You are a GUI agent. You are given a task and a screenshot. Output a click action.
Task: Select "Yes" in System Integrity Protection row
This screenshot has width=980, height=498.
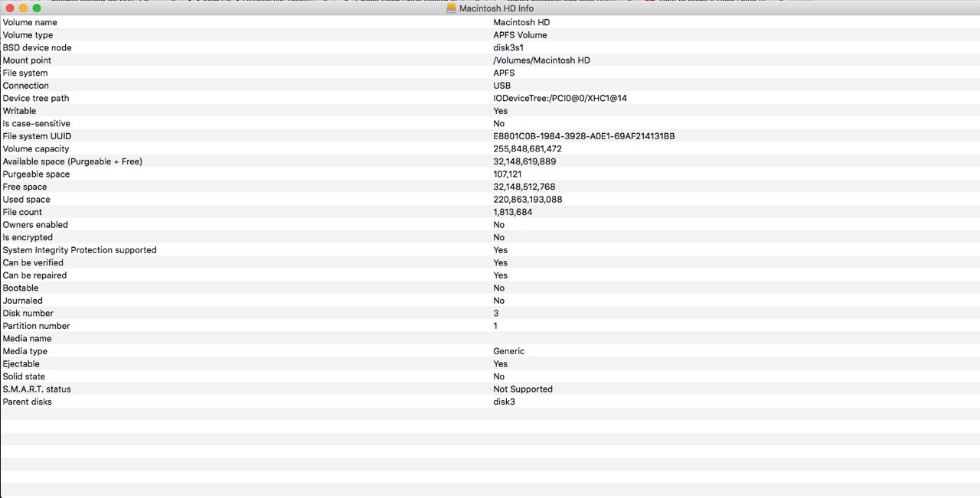click(500, 250)
